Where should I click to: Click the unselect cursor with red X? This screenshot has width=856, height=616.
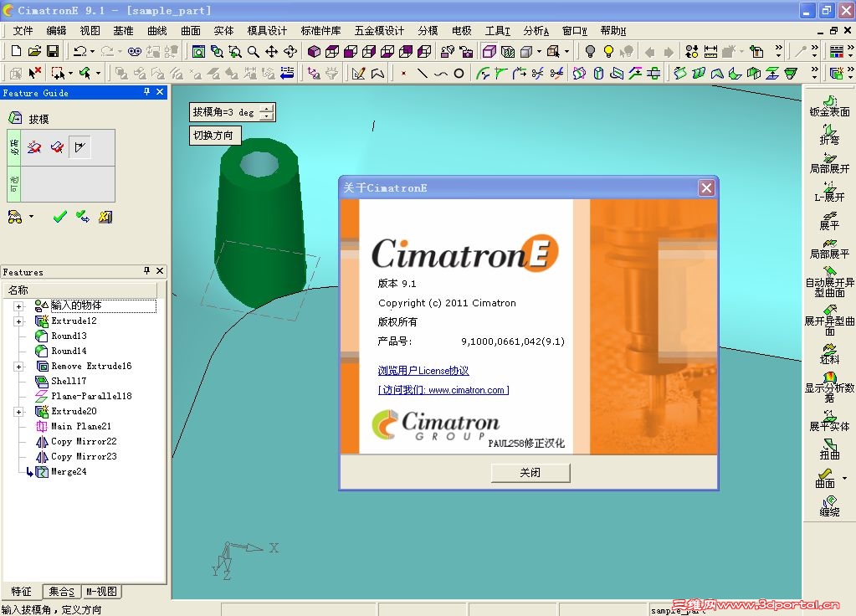click(x=35, y=73)
